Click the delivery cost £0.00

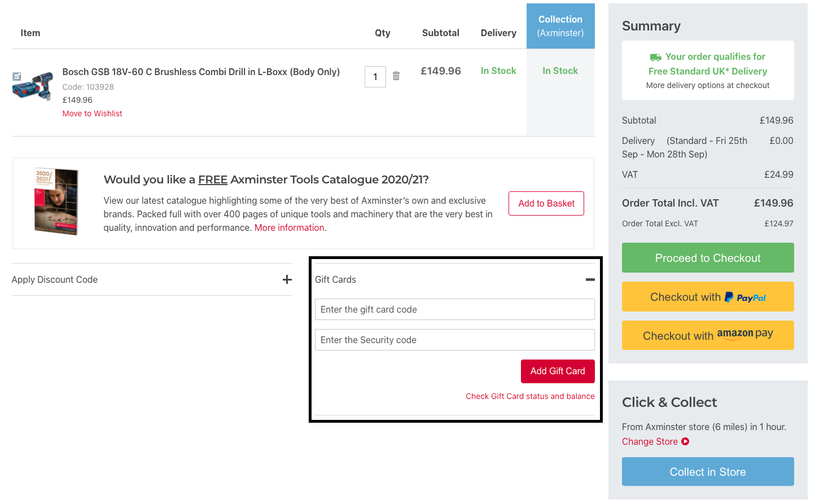click(781, 141)
